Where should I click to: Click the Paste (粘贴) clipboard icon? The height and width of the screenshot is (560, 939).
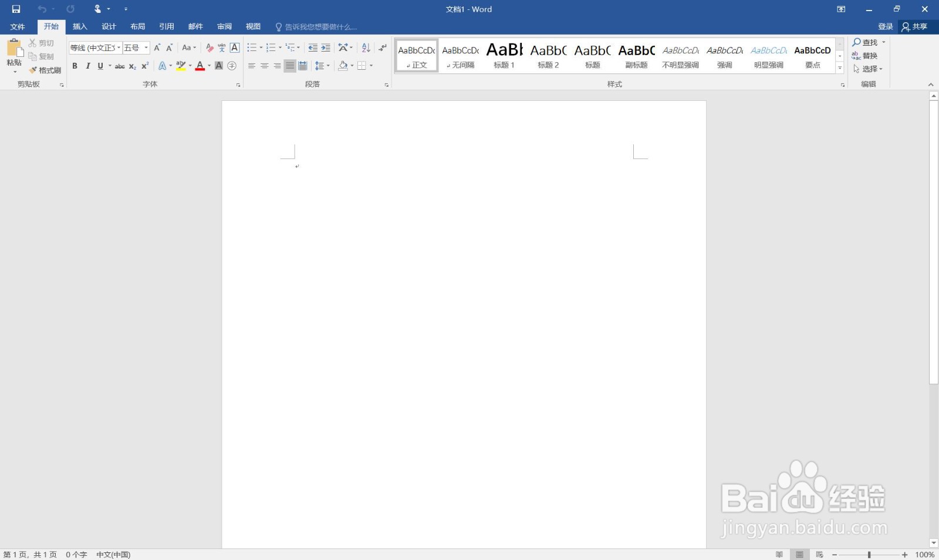(x=14, y=48)
